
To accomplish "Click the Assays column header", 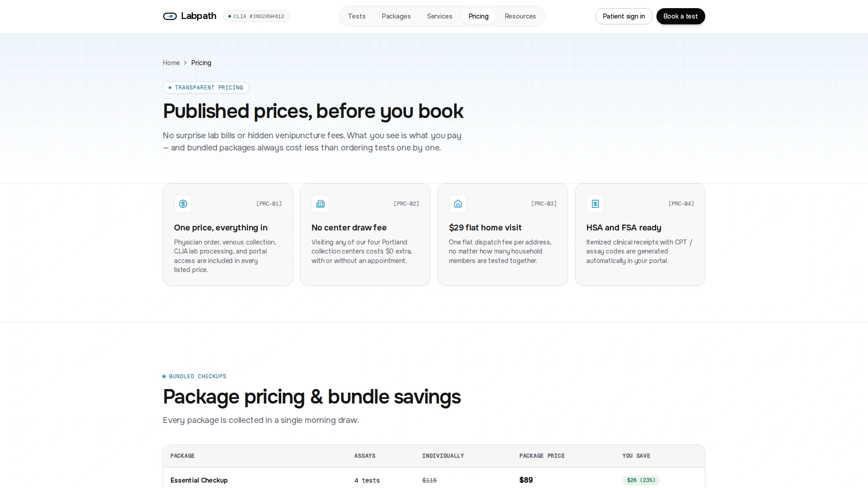I will [365, 456].
